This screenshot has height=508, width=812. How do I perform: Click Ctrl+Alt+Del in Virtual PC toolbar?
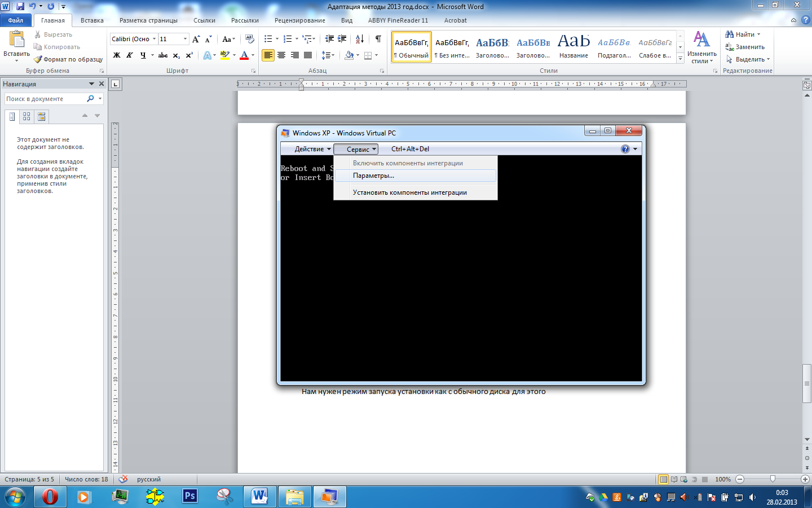click(x=410, y=149)
